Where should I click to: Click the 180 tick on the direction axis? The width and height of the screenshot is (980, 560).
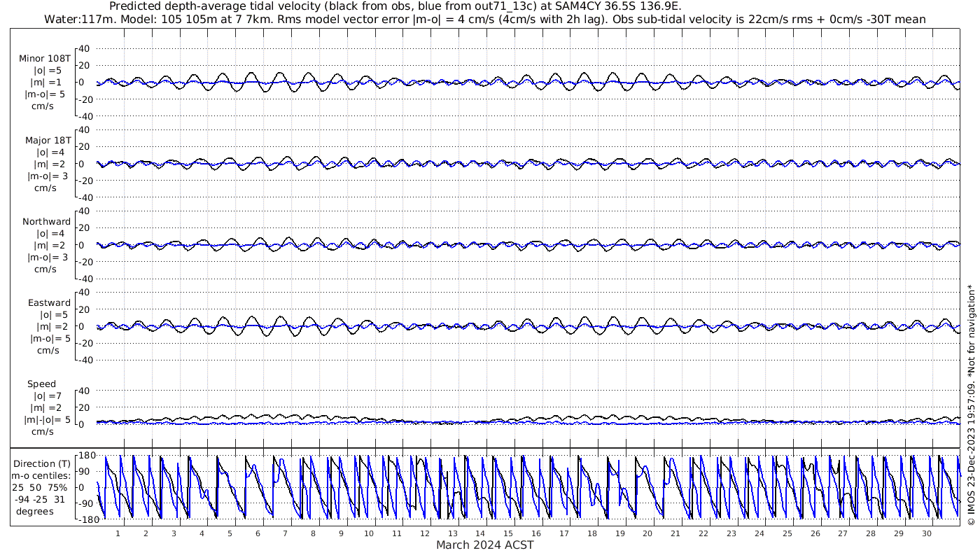(86, 455)
